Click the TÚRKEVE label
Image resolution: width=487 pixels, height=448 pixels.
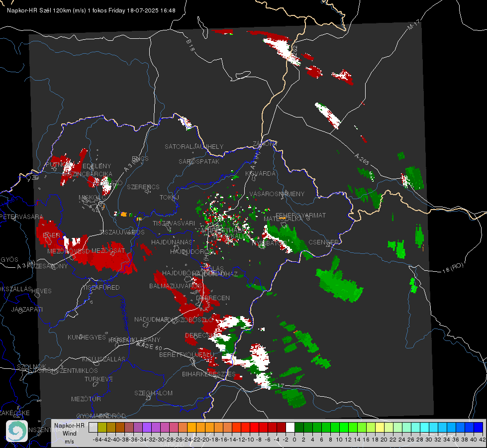click(98, 379)
